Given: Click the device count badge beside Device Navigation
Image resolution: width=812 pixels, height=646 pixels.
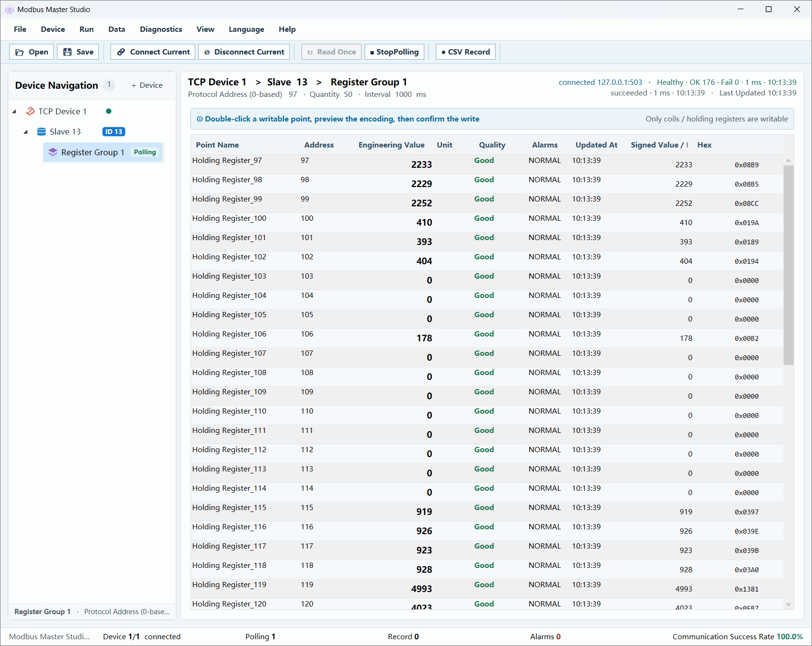Looking at the screenshot, I should pyautogui.click(x=109, y=85).
